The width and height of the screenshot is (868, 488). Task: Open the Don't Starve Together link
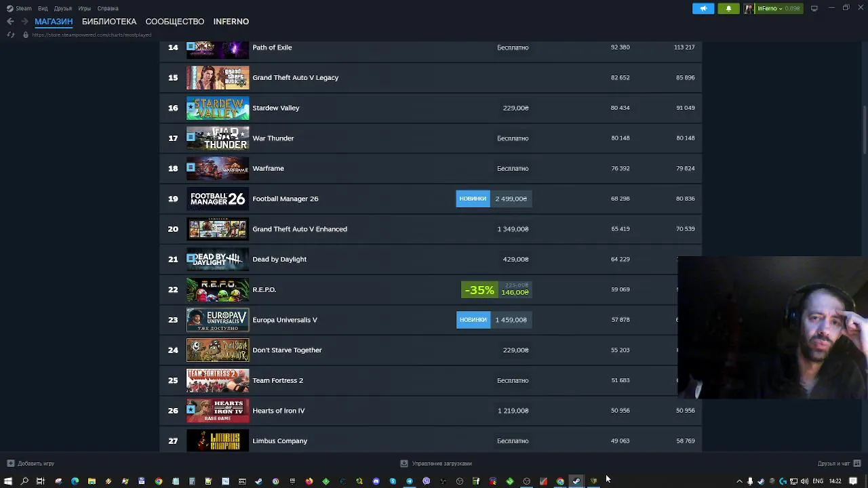[287, 350]
